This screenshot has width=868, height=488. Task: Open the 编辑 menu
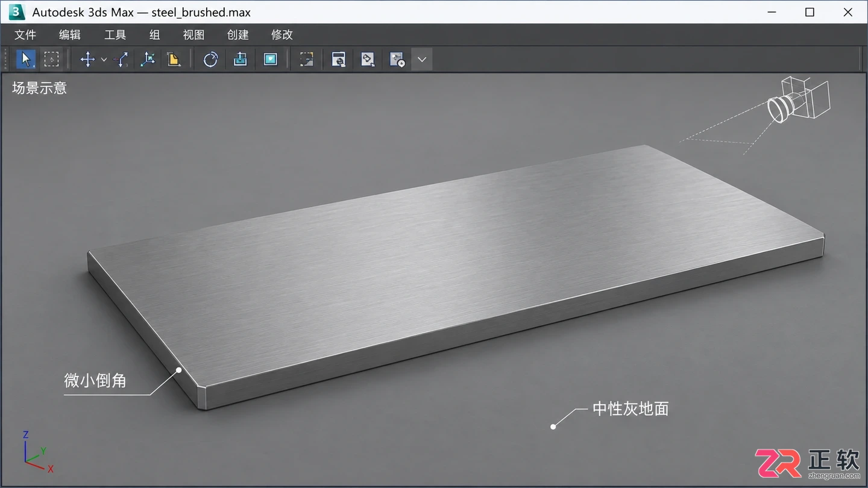click(70, 35)
